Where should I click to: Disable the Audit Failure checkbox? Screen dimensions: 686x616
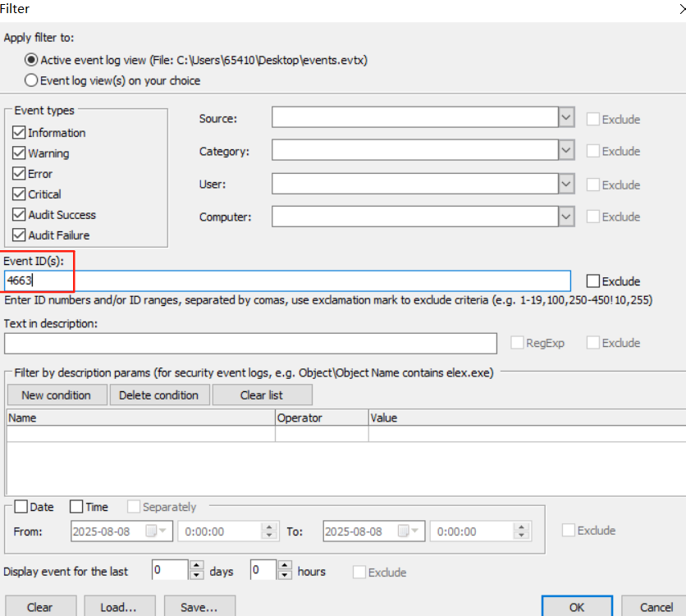point(20,235)
